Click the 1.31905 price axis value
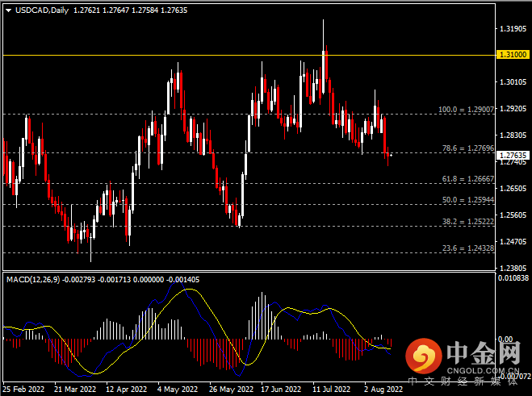Viewport: 532px width, 396px height. 513,29
